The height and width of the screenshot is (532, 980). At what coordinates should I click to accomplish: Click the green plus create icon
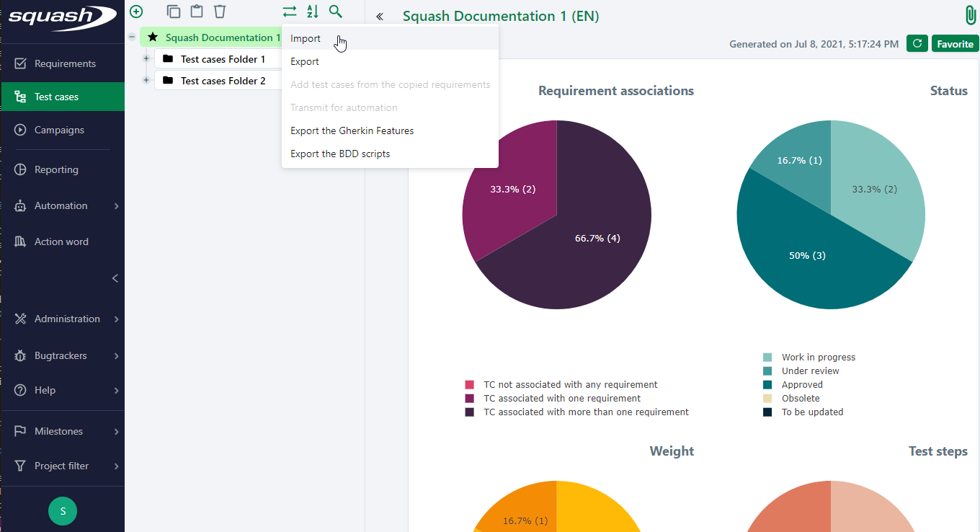click(136, 12)
